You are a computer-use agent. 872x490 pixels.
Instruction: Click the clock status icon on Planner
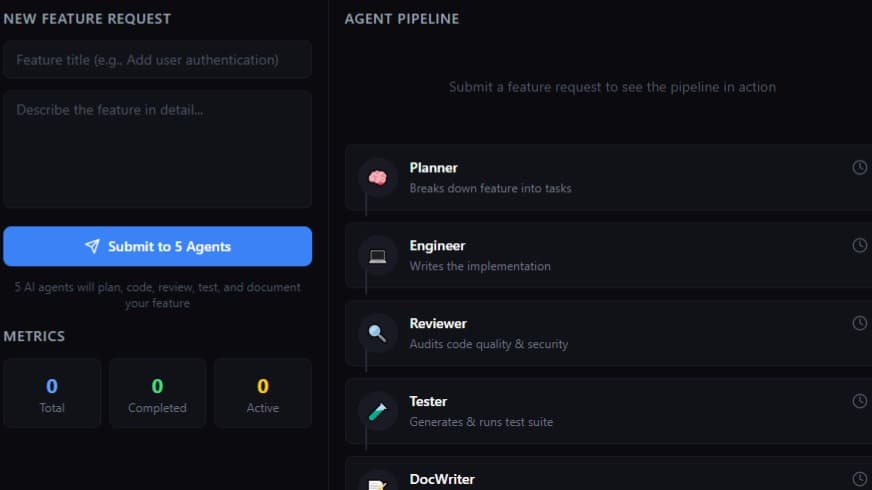[x=859, y=167]
